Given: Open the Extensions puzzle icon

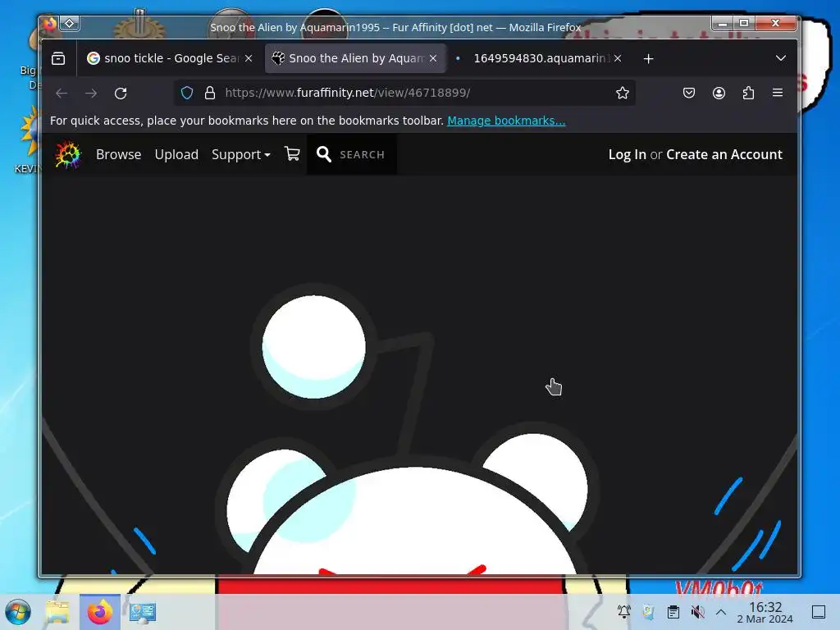Looking at the screenshot, I should (748, 94).
